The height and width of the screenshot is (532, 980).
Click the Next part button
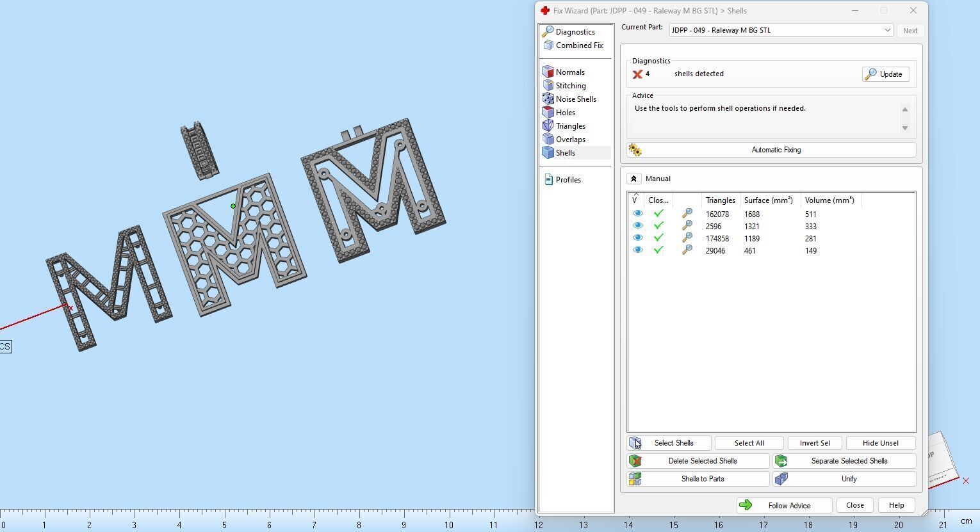point(910,31)
